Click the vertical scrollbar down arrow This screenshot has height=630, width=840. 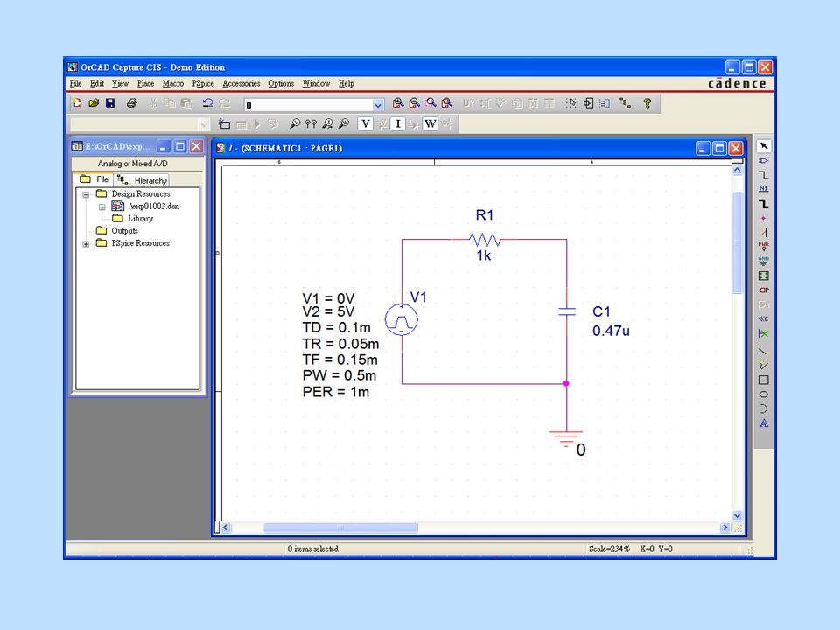click(737, 516)
